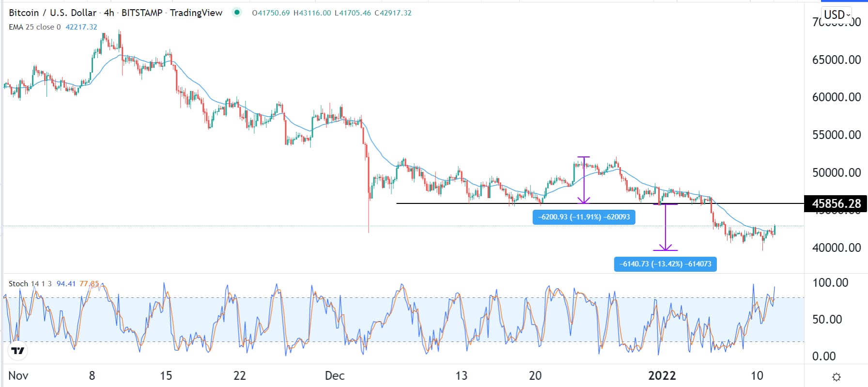The width and height of the screenshot is (868, 387).
Task: Click the Nov label on time axis
Action: pyautogui.click(x=18, y=375)
